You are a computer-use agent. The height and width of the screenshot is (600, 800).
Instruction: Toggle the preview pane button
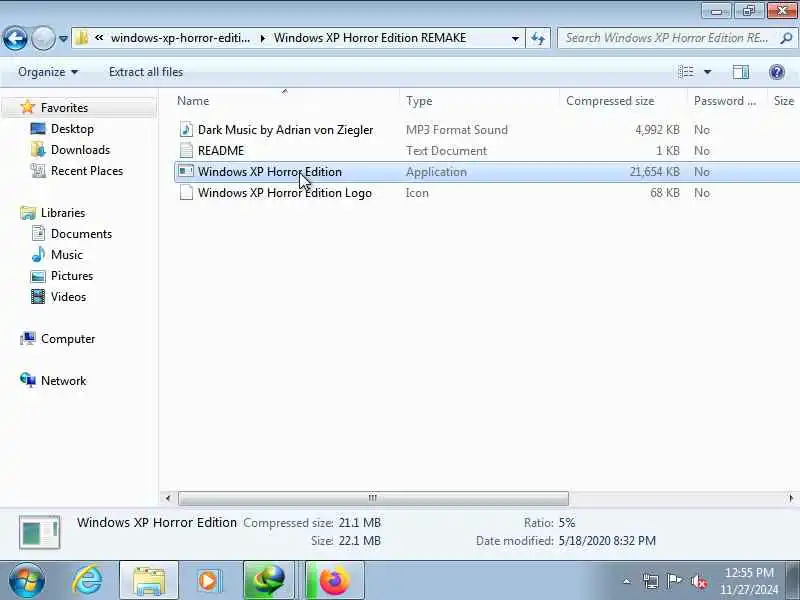pos(740,72)
